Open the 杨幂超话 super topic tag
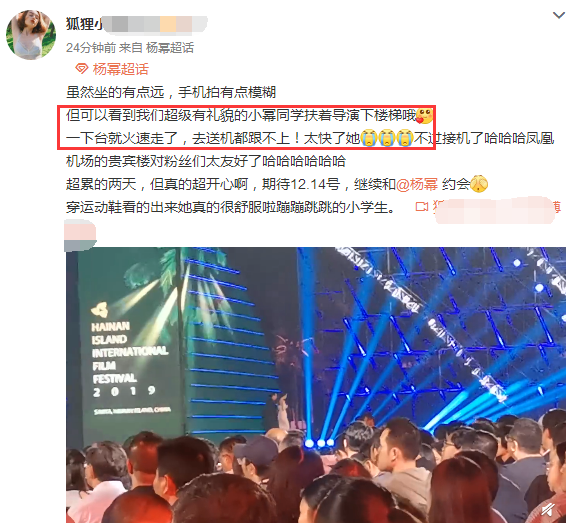Screen dimensions: 573x523 click(x=121, y=69)
